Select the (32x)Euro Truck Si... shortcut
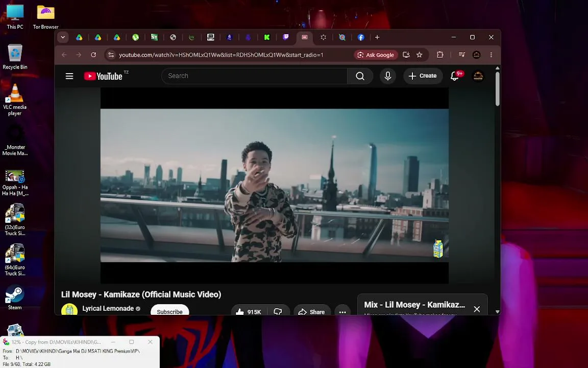This screenshot has width=588, height=368. coord(15,220)
